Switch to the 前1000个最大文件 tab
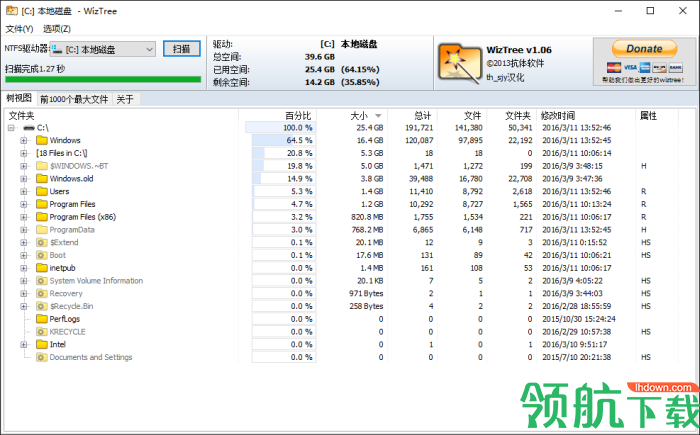Viewport: 700px width, 435px height. point(74,99)
